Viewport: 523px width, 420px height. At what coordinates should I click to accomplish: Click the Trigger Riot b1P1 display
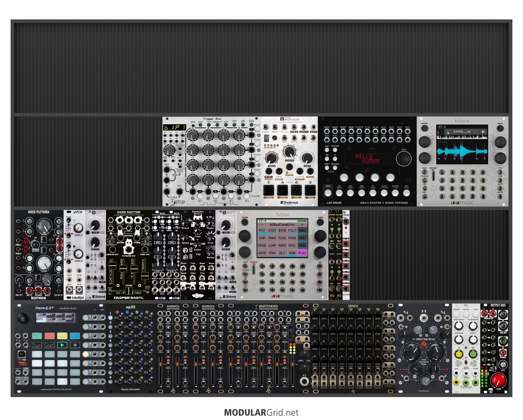[174, 127]
